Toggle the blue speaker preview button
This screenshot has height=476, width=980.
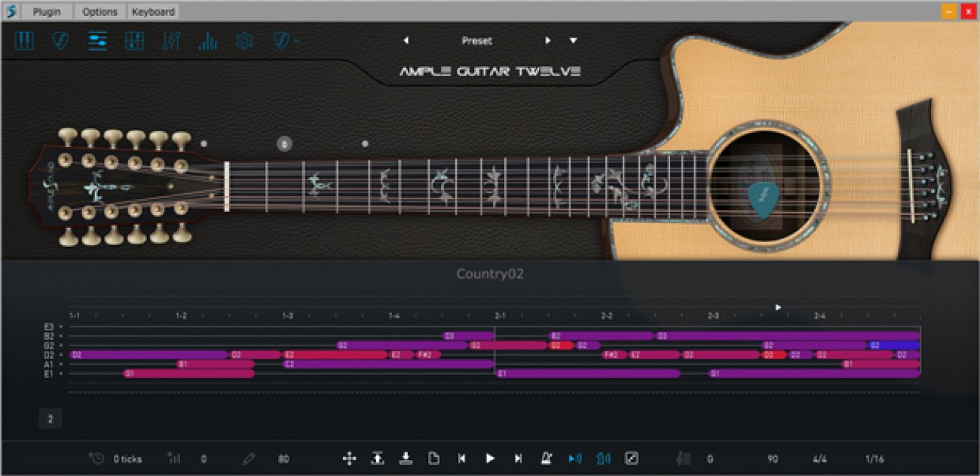click(574, 458)
